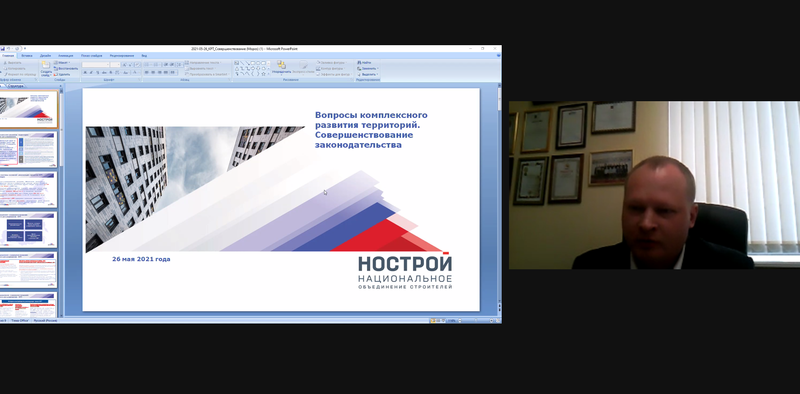Select the star shape in shapes gallery

tap(263, 73)
